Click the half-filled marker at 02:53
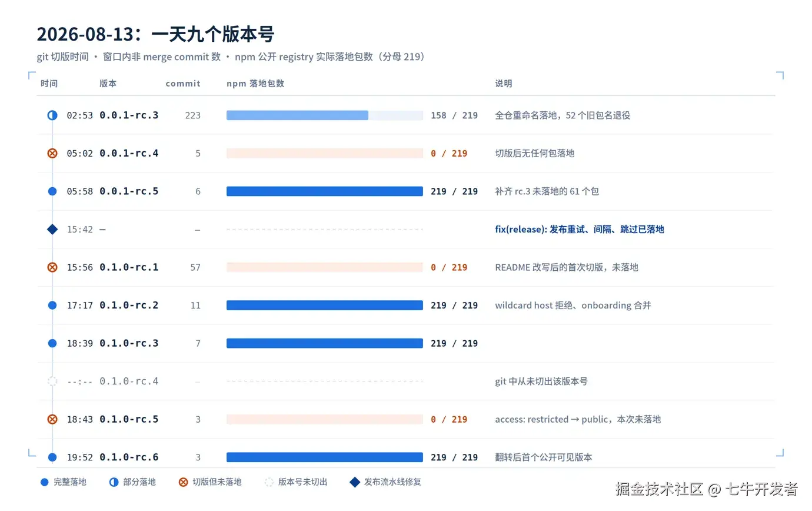This screenshot has height=511, width=812. coord(52,115)
